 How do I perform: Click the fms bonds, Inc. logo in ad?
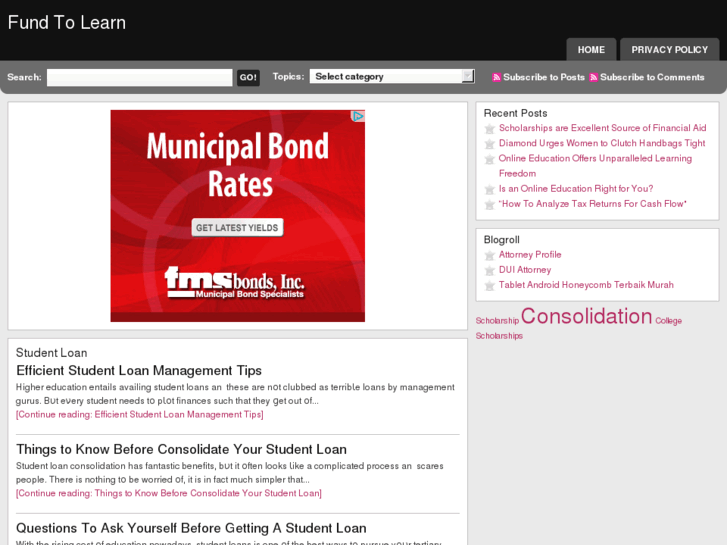(235, 282)
